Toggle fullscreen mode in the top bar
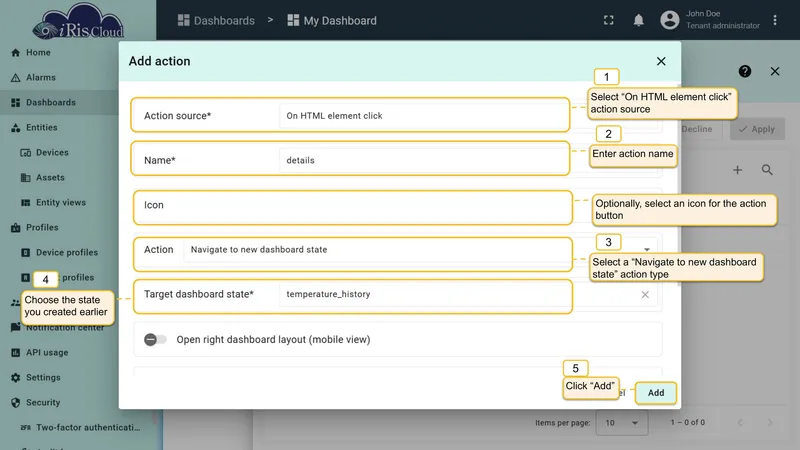The height and width of the screenshot is (450, 800). pyautogui.click(x=609, y=20)
